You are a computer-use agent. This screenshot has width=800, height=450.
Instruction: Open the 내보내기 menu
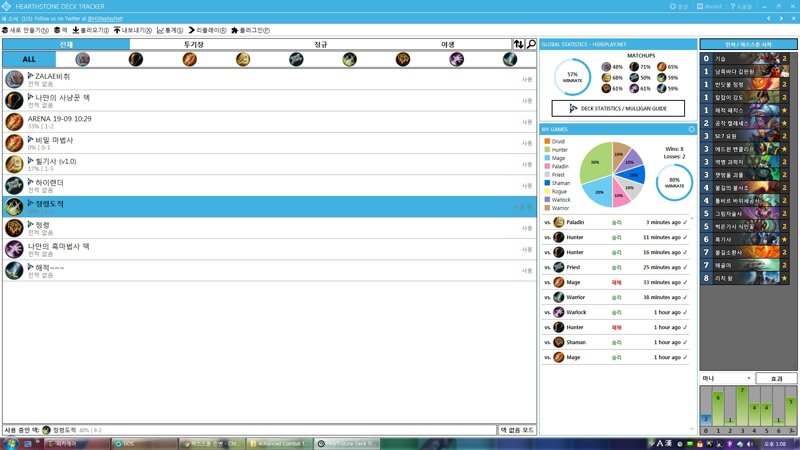[133, 30]
